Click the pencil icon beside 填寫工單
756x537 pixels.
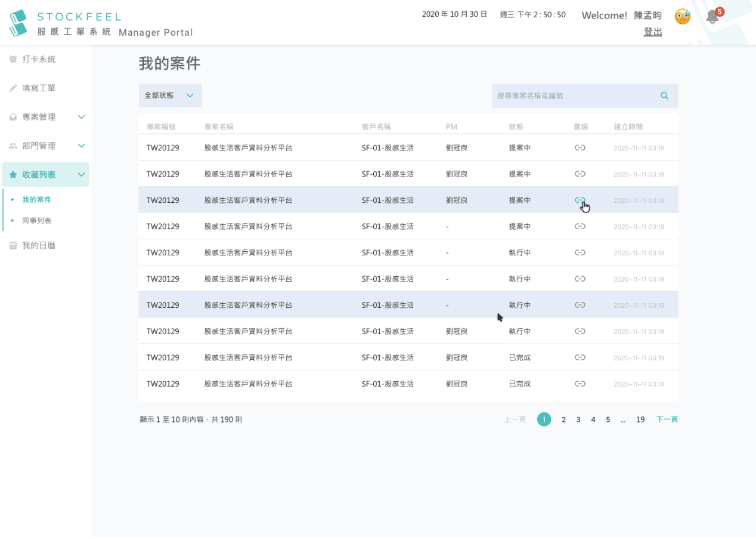point(13,88)
